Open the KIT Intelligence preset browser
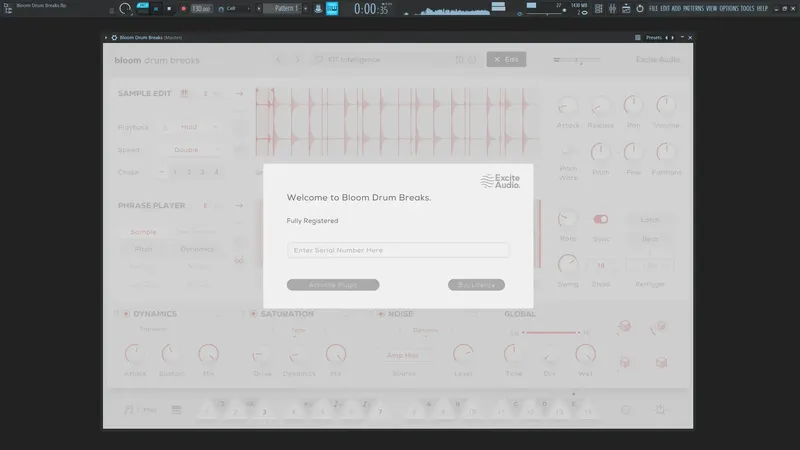 (x=354, y=60)
